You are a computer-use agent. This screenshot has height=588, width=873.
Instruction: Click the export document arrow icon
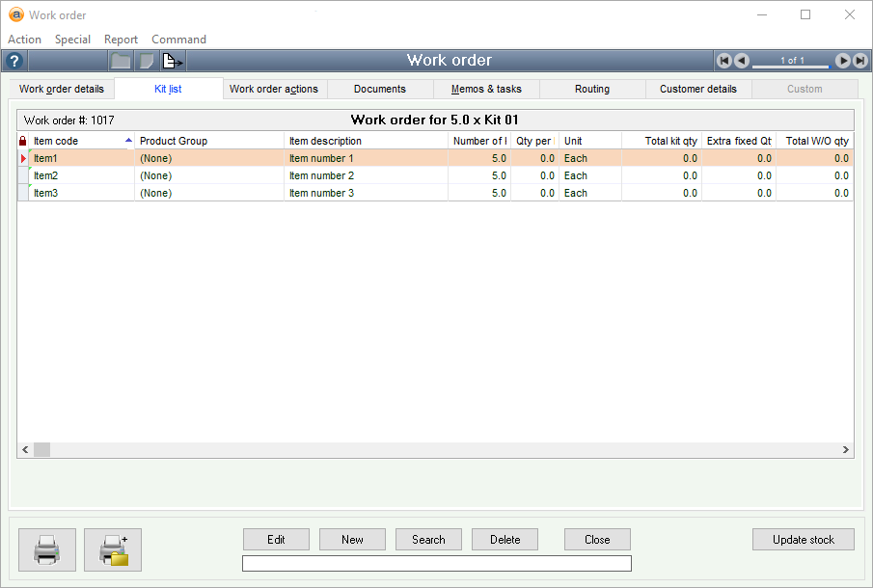click(173, 61)
